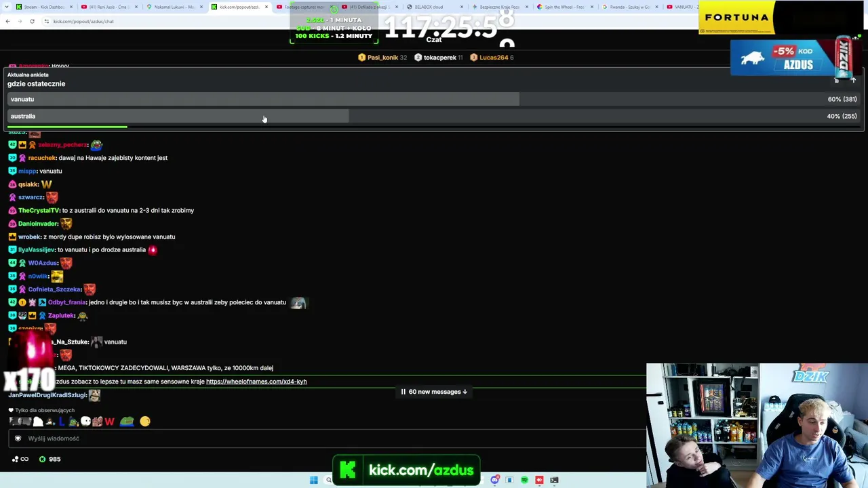Open Spotify from the taskbar
Image resolution: width=868 pixels, height=488 pixels.
tap(524, 480)
